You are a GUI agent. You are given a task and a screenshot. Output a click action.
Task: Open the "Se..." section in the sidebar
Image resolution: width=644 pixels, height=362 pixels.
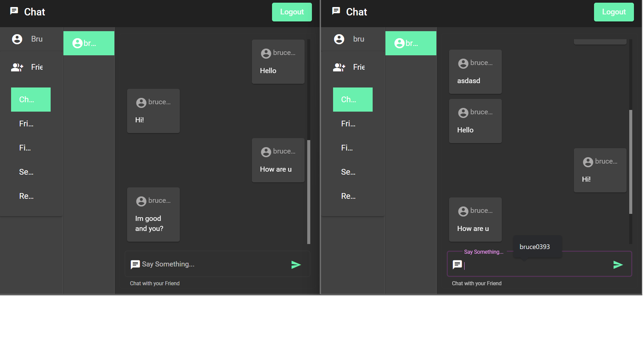click(26, 172)
